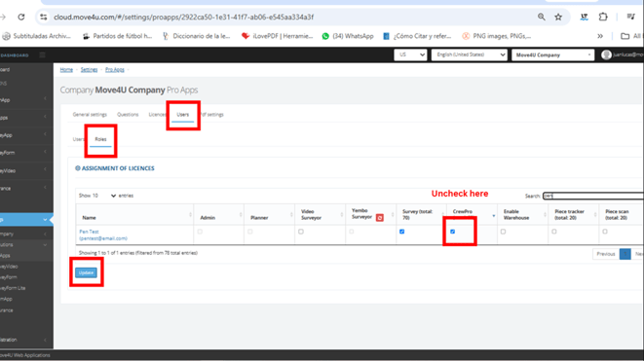Open the site information icon in address bar
Viewport: 644px width, 361px height.
[44, 17]
